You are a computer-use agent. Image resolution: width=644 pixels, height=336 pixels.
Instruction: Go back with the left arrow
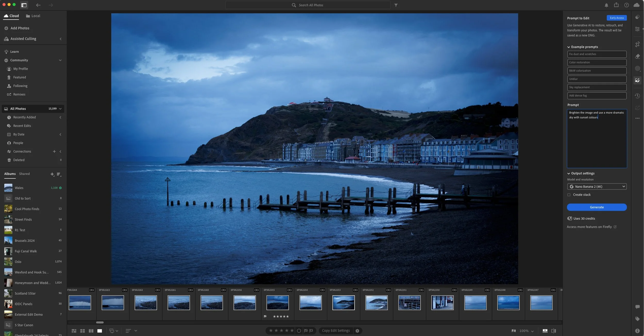coord(38,5)
